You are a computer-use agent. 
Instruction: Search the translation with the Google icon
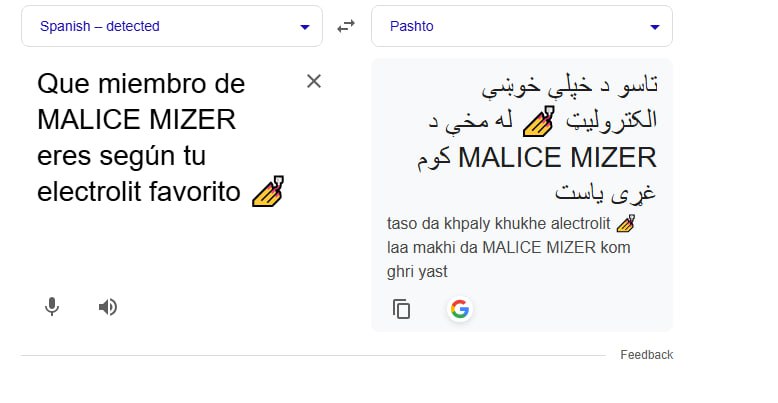click(460, 309)
